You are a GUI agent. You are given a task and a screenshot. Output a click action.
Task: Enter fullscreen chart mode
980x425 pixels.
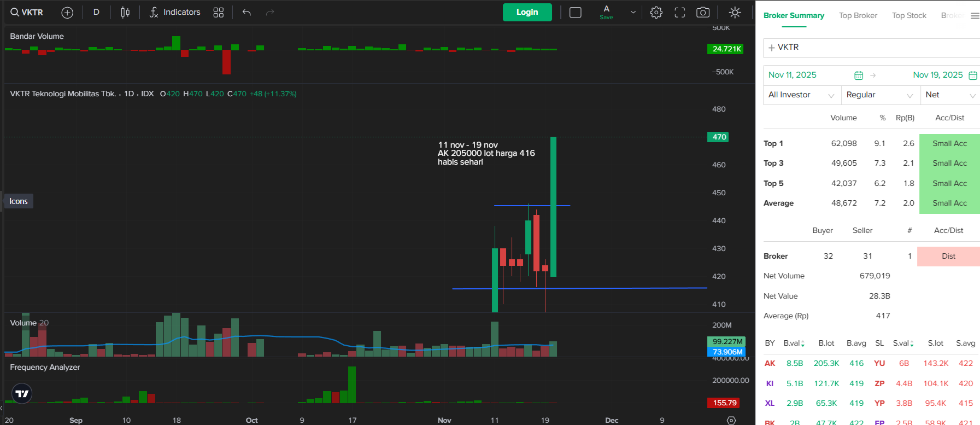pyautogui.click(x=680, y=12)
